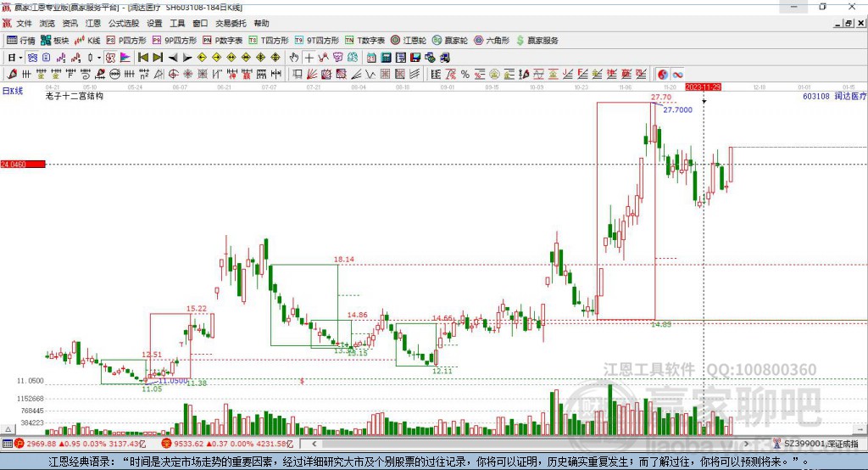This screenshot has height=470, width=868.
Task: Click the 老子十二宫结构 indicator title
Action: (75, 96)
